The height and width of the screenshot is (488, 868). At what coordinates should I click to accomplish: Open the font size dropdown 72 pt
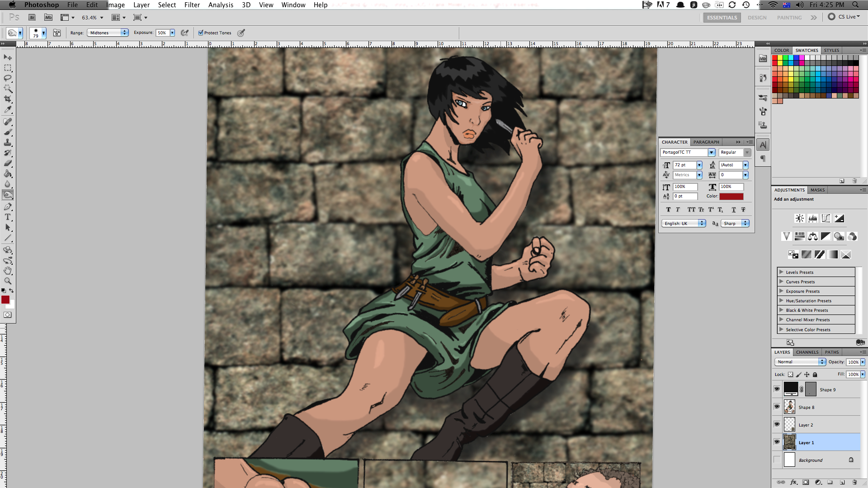pos(699,165)
